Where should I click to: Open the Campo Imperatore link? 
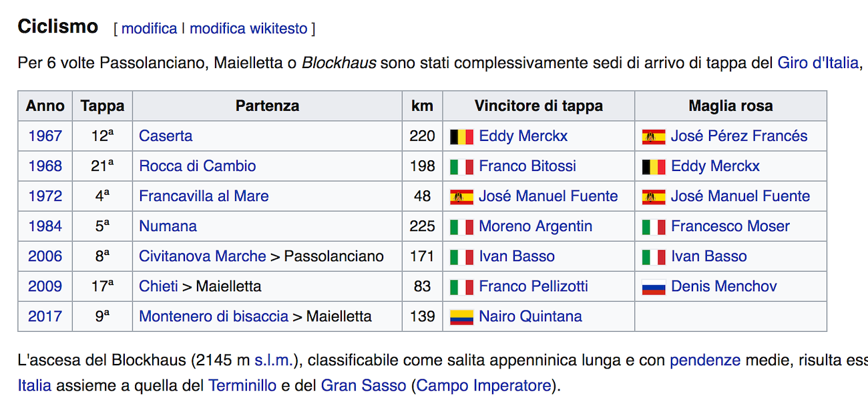tap(484, 386)
